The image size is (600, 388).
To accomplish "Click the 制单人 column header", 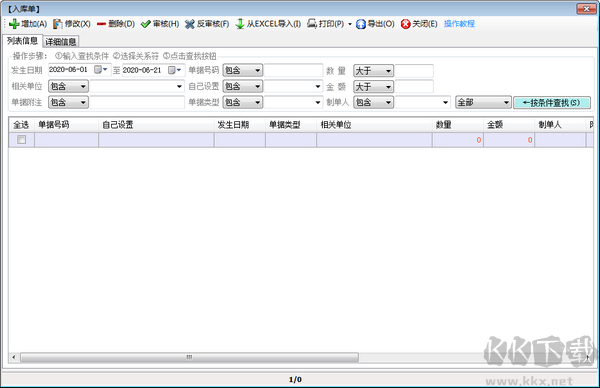I will (x=560, y=125).
